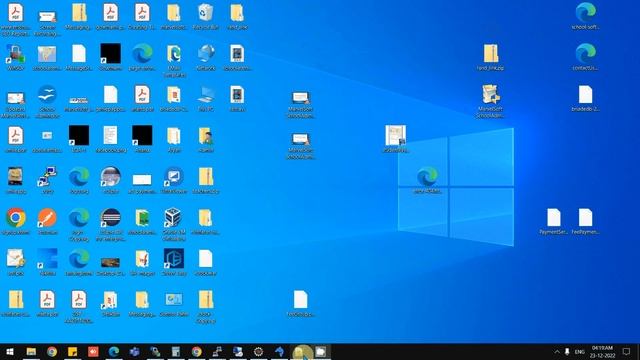Viewport: 640px width, 360px height.
Task: Select the "ford_link.zip" file label
Action: pos(490,68)
